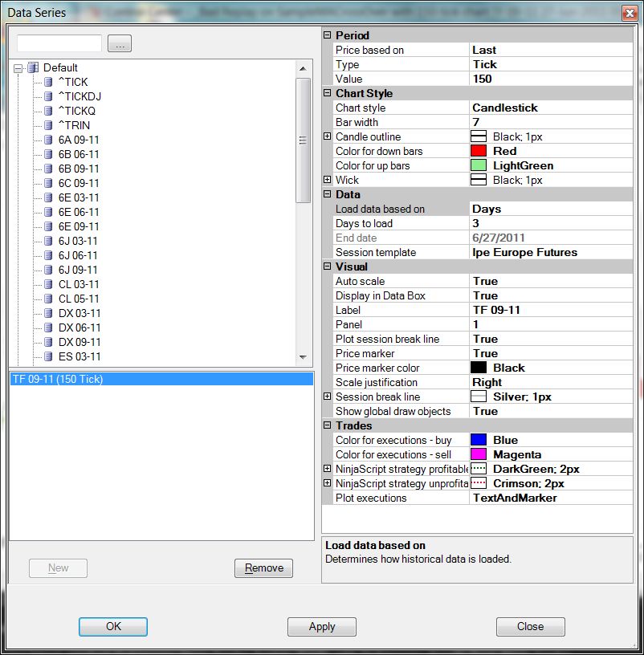
Task: Click the Days to load value 3
Action: tap(551, 223)
